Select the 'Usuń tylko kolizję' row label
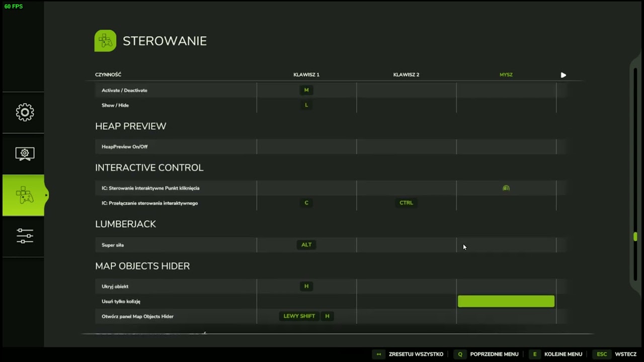The image size is (644, 362). pyautogui.click(x=121, y=302)
